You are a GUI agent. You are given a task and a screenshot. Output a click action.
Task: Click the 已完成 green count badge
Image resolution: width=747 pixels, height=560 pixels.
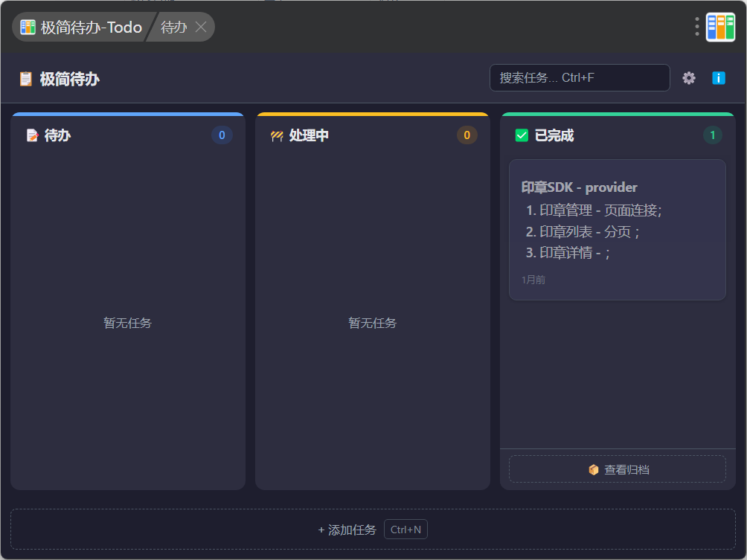[712, 135]
